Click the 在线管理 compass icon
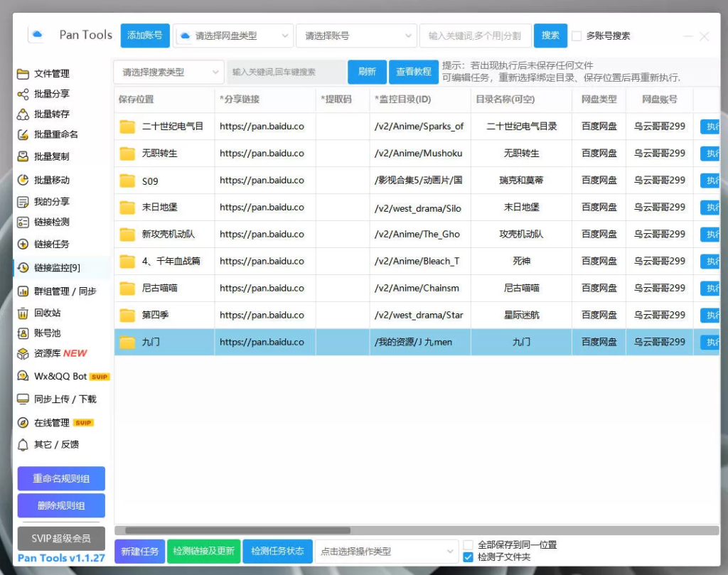The width and height of the screenshot is (728, 575). pos(23,423)
